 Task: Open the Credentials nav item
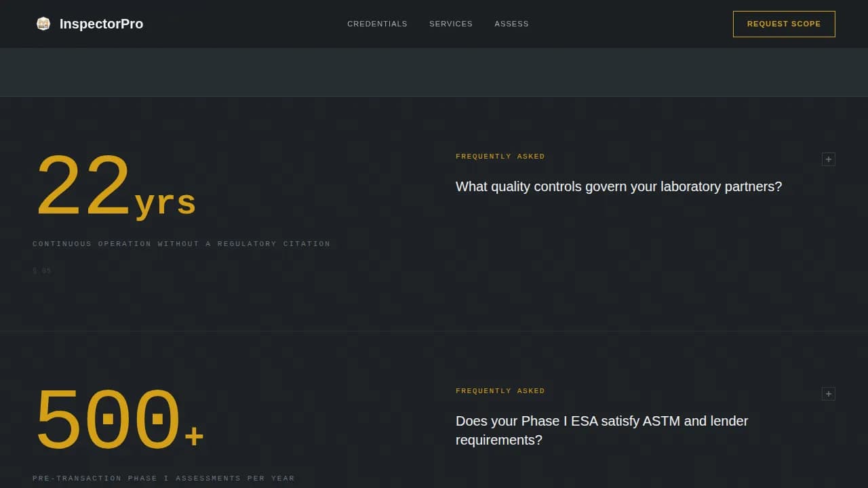[x=377, y=24]
